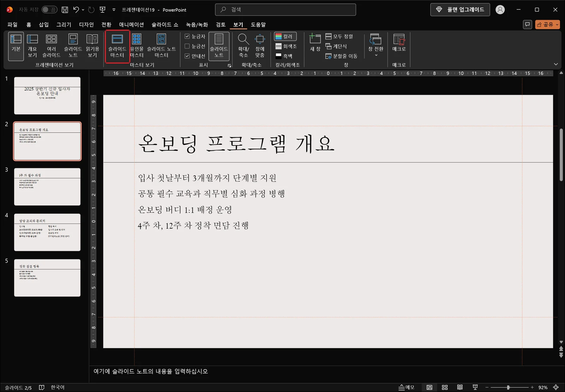The width and height of the screenshot is (565, 392).
Task: Open the Design (디자인) tab
Action: click(87, 24)
